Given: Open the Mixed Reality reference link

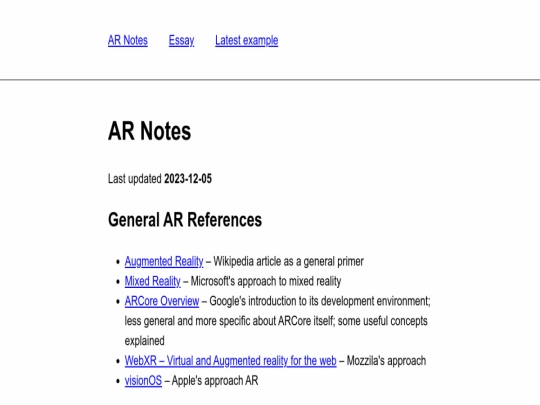Looking at the screenshot, I should click(x=153, y=281).
